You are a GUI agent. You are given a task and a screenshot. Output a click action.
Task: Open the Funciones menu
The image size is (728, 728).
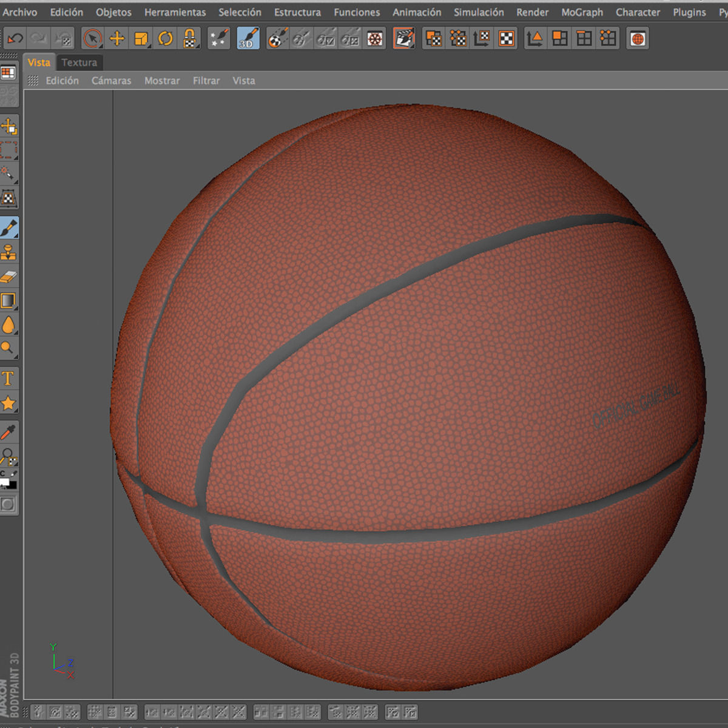point(357,12)
